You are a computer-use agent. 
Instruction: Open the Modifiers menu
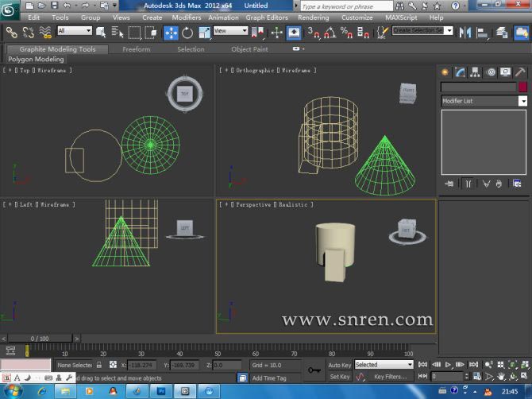coord(187,17)
